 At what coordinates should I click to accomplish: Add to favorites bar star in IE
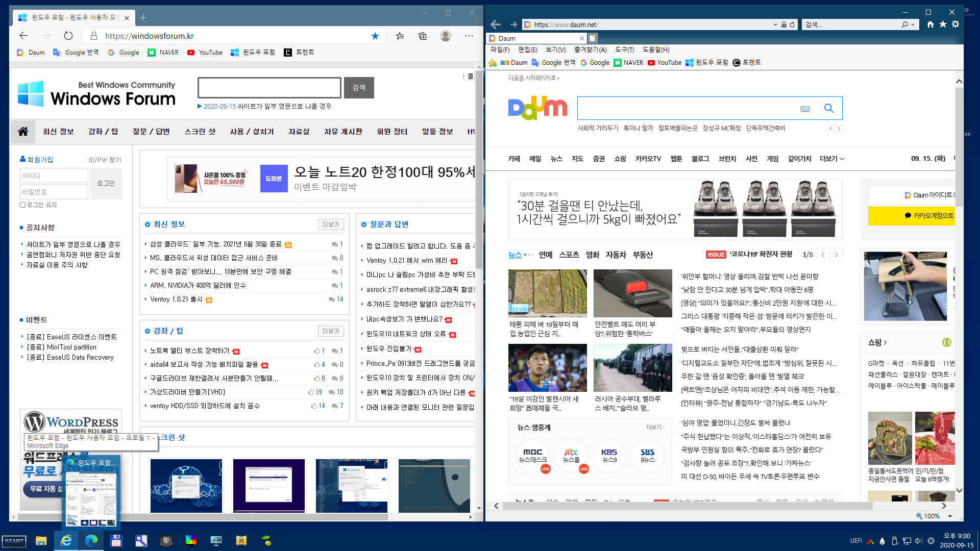tap(493, 63)
